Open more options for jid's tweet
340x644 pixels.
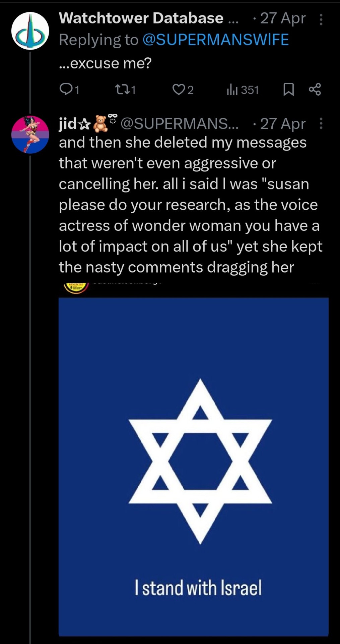point(321,123)
